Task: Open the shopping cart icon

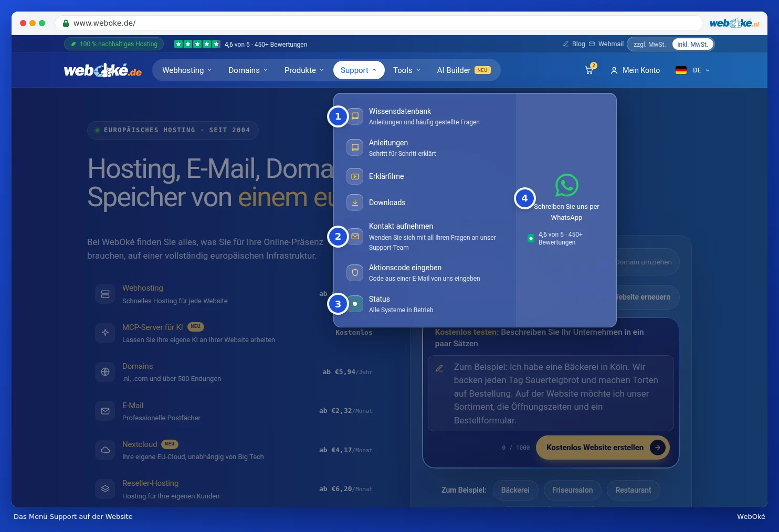Action: (x=589, y=70)
